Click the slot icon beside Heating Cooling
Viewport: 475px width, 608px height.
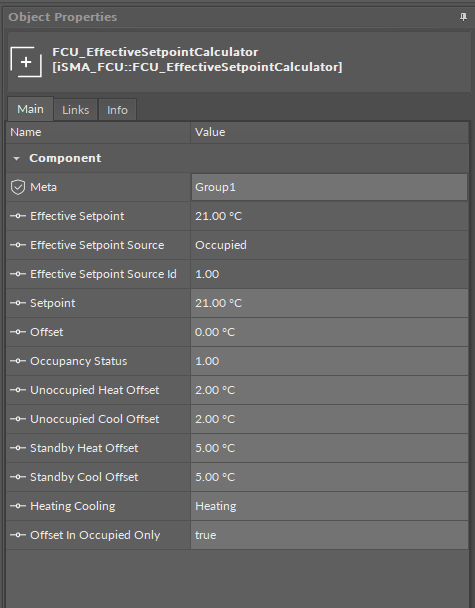[x=18, y=506]
